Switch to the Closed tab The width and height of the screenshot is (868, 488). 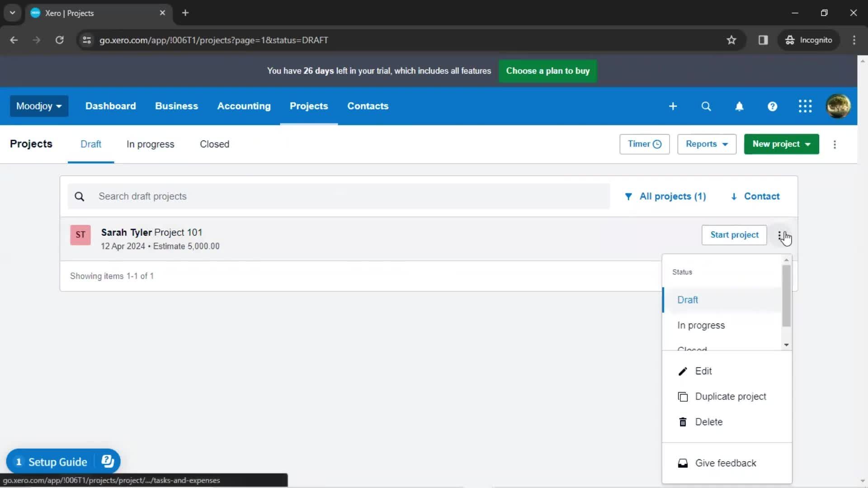click(x=214, y=144)
